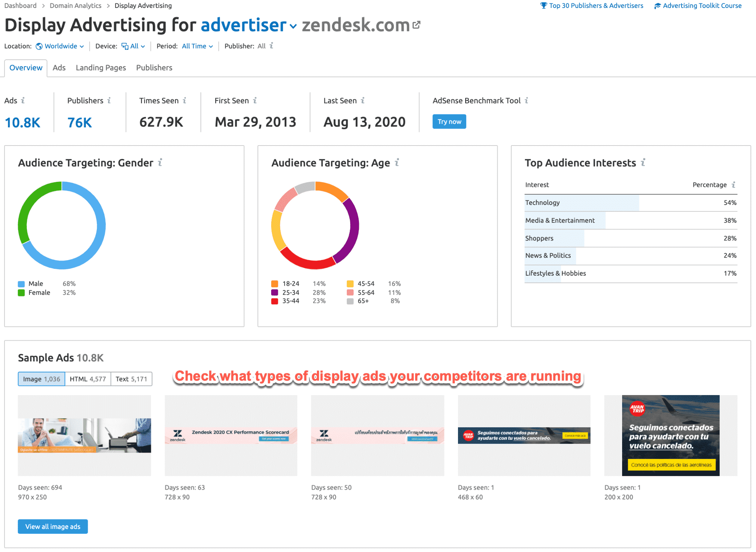
Task: Enable the Text ads filter
Action: coord(131,378)
